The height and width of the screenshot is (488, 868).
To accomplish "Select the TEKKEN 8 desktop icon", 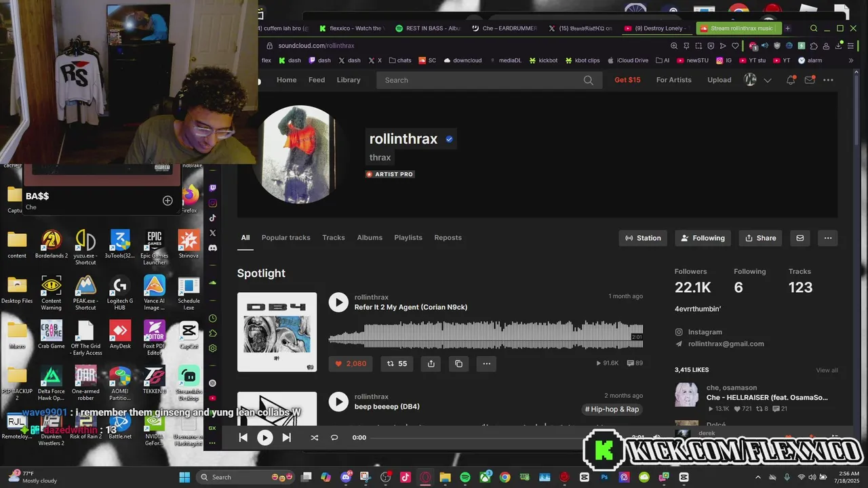I will coord(154,380).
